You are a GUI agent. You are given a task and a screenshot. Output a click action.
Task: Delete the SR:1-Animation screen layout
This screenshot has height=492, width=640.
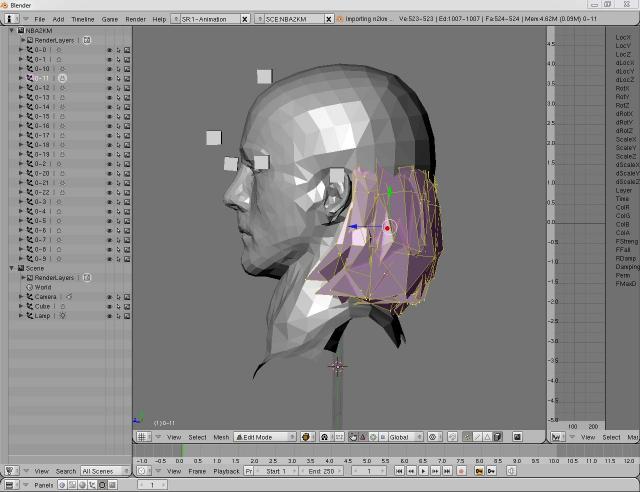[244, 19]
